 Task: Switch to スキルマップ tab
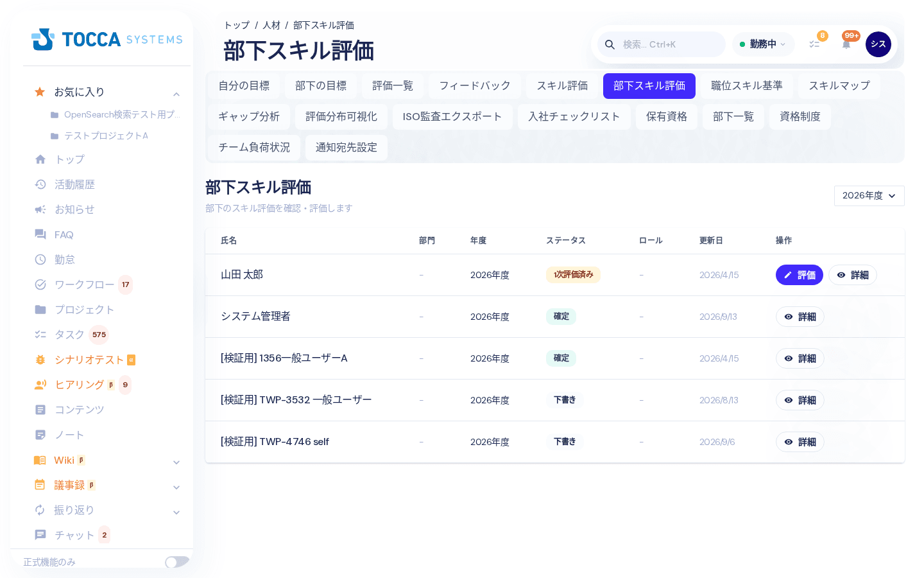point(839,86)
